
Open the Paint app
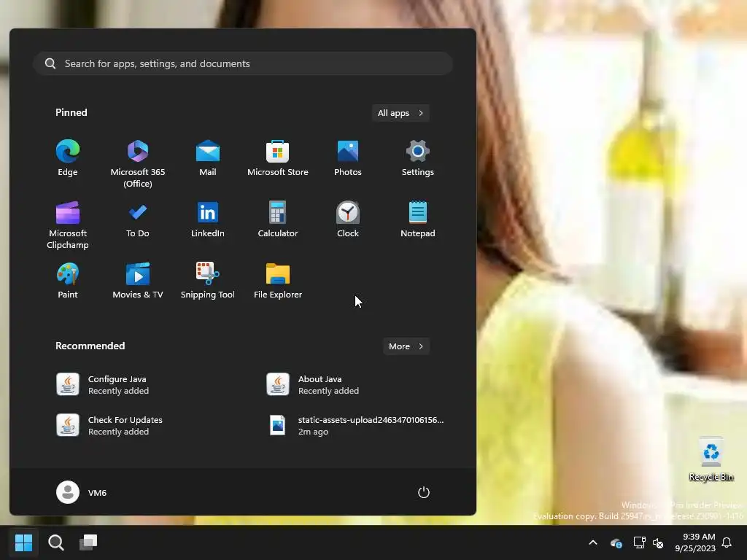pyautogui.click(x=68, y=281)
